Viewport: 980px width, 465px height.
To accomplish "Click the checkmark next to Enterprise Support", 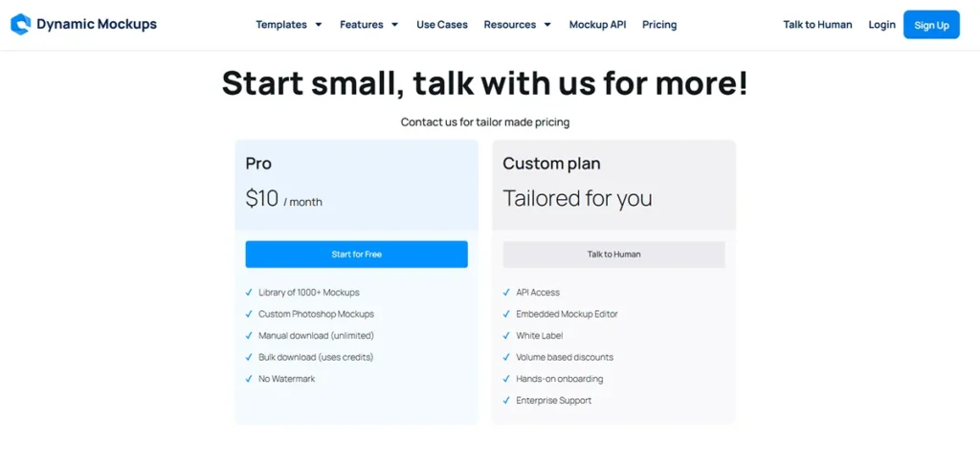I will click(x=506, y=400).
